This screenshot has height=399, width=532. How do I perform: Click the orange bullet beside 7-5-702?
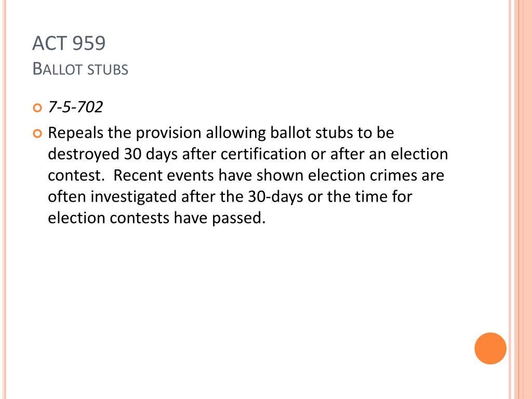(37, 108)
